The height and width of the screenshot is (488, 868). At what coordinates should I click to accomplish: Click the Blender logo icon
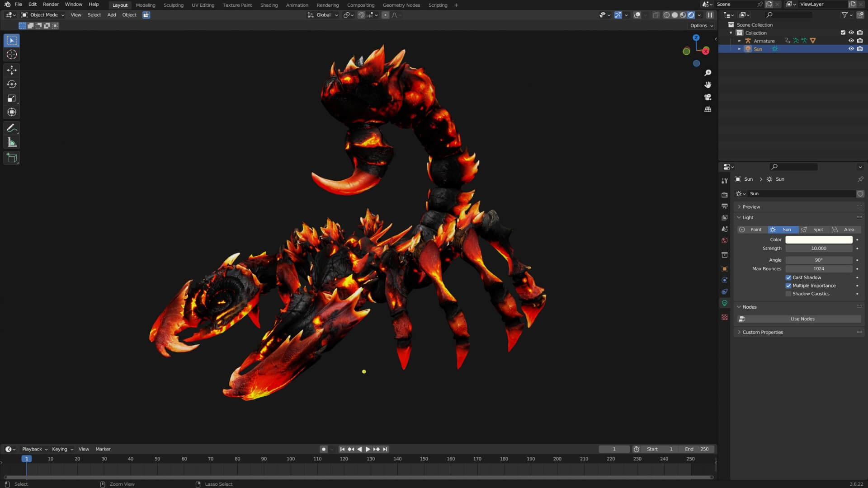coord(7,5)
